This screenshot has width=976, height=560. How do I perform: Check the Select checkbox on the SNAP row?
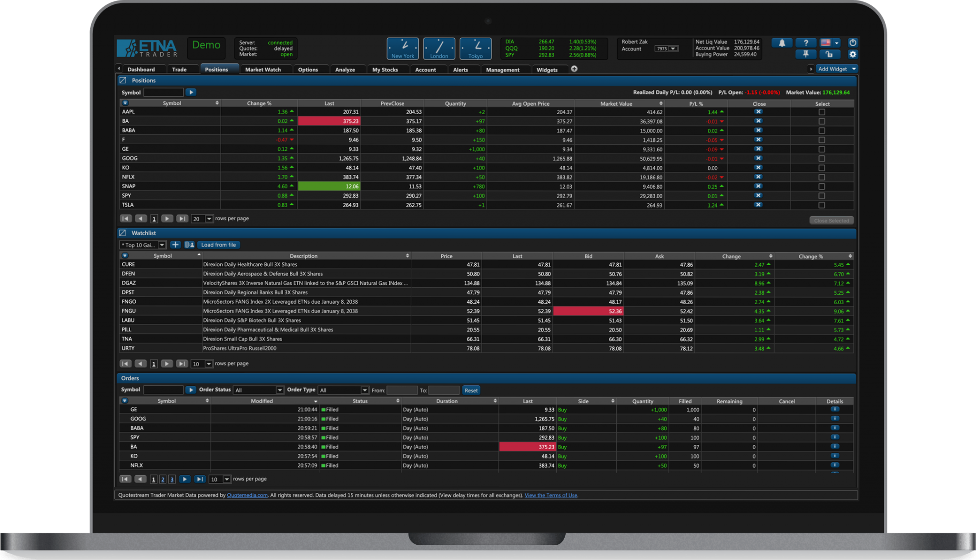(822, 186)
